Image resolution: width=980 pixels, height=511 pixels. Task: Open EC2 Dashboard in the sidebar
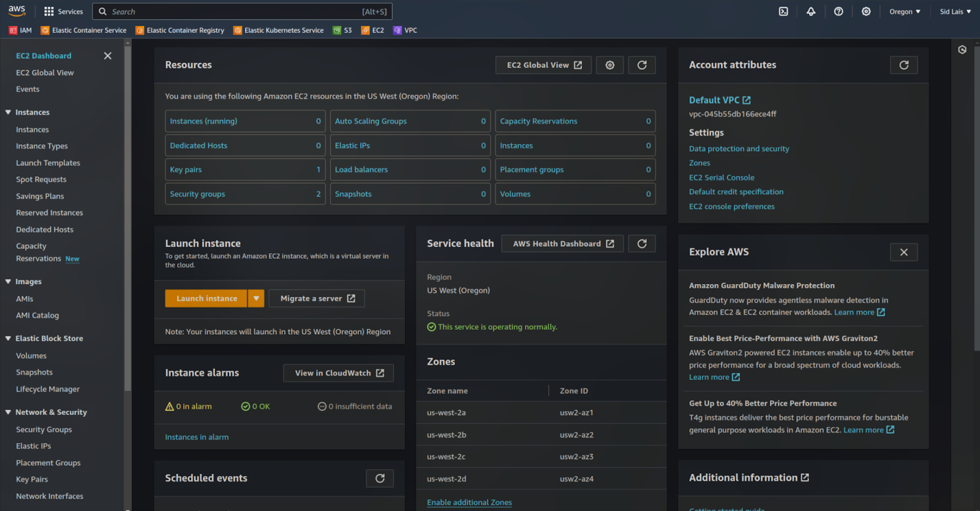coord(43,56)
